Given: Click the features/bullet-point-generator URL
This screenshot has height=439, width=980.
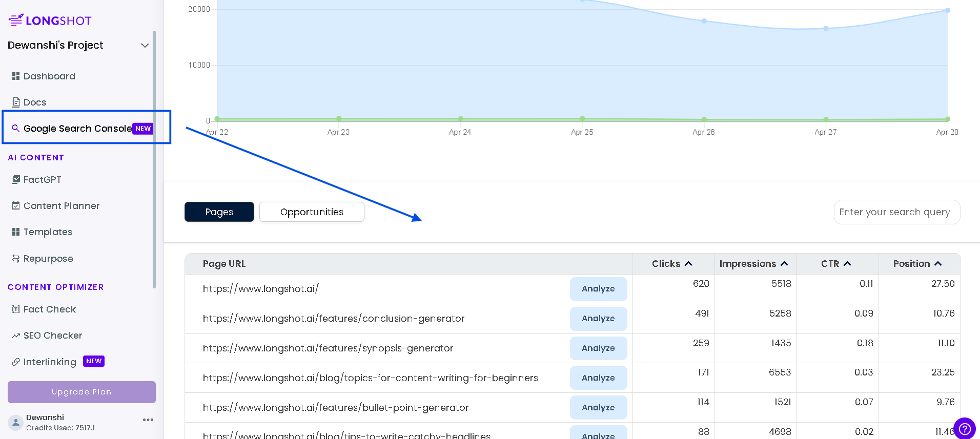Looking at the screenshot, I should [x=336, y=408].
